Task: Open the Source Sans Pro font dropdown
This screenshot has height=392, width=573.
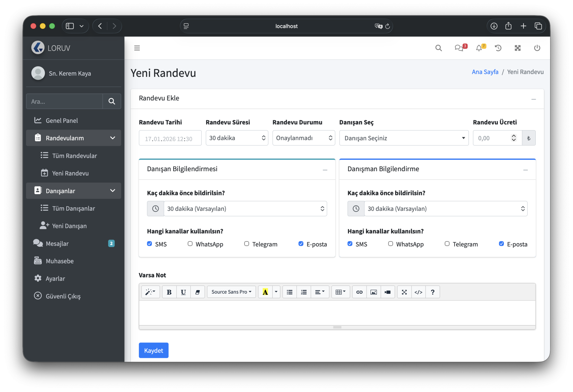Action: pyautogui.click(x=231, y=292)
